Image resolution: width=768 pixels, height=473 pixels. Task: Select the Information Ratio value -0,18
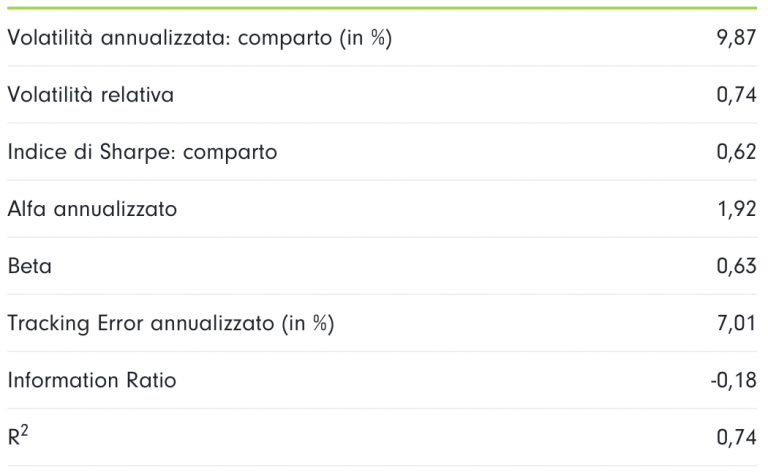click(736, 381)
